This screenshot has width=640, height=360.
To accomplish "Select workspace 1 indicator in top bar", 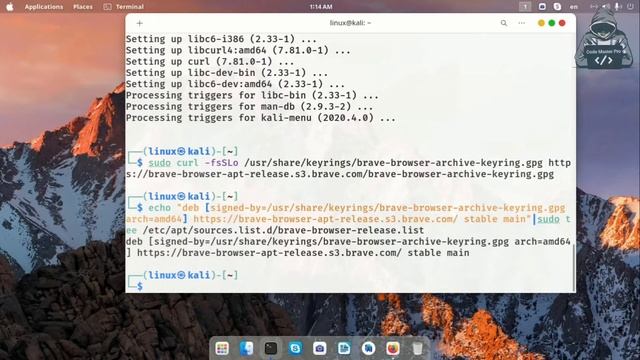I will click(525, 7).
